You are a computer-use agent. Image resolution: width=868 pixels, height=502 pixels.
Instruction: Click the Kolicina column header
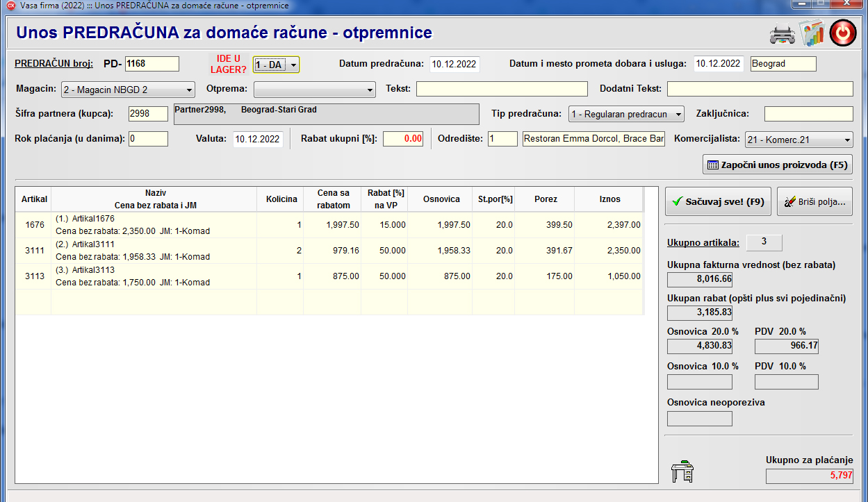(x=281, y=199)
